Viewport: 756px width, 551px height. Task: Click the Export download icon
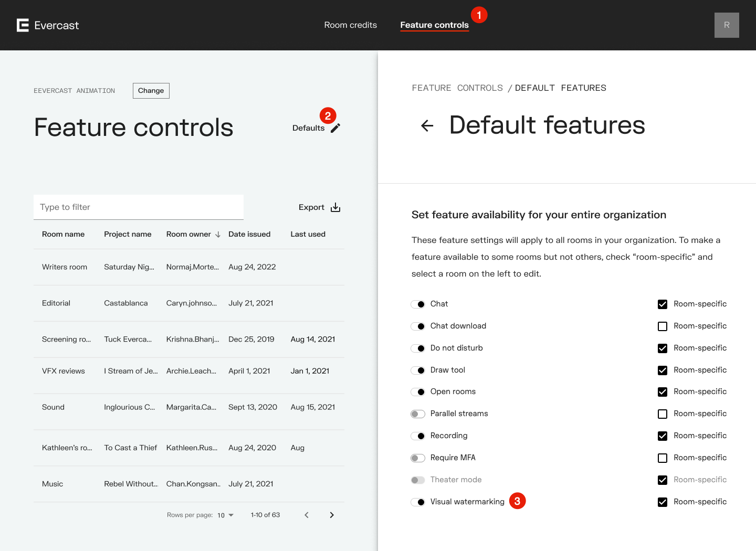point(335,207)
